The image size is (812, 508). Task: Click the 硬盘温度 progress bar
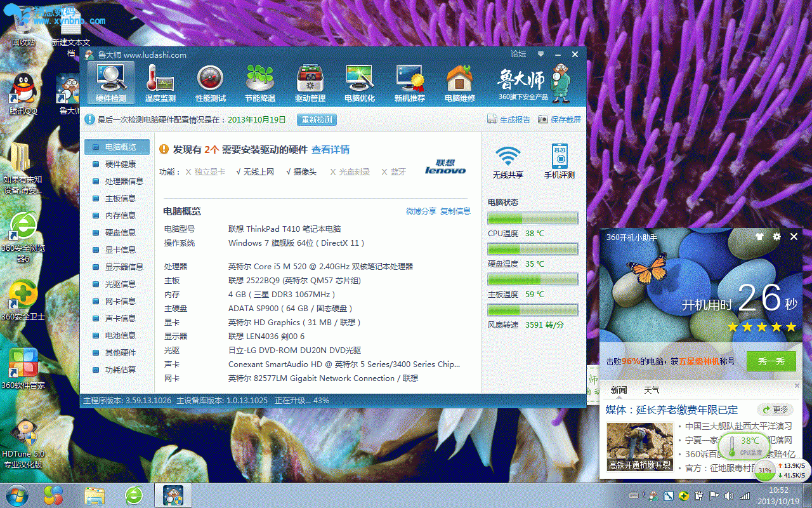(533, 249)
